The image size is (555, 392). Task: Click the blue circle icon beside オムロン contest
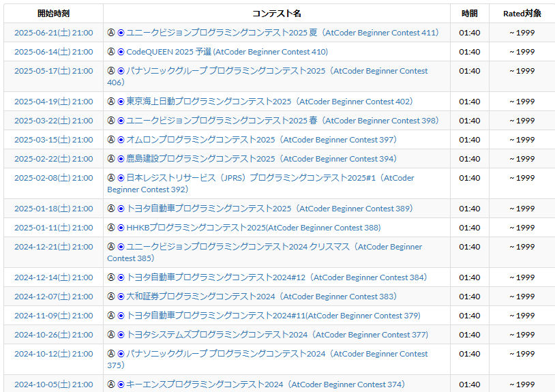coord(121,140)
